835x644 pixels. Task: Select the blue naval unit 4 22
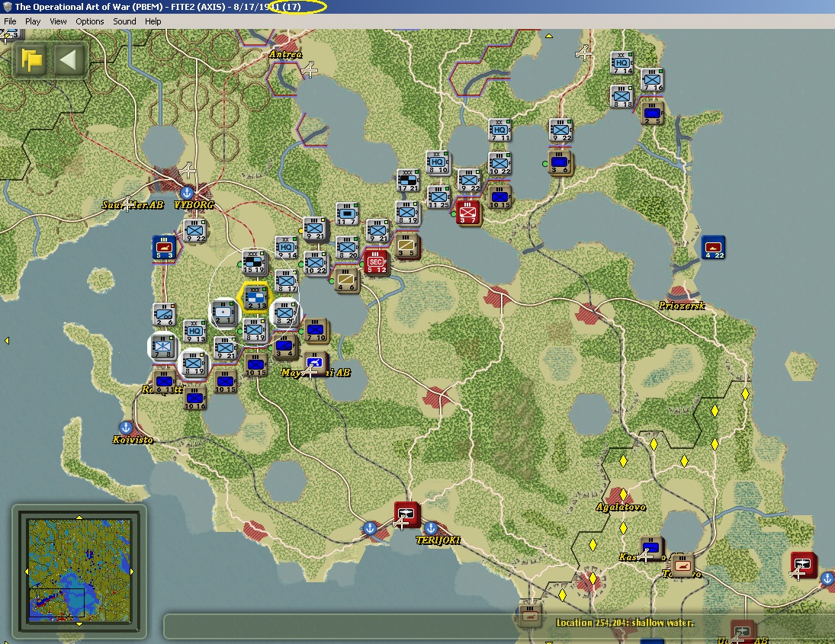(x=714, y=248)
